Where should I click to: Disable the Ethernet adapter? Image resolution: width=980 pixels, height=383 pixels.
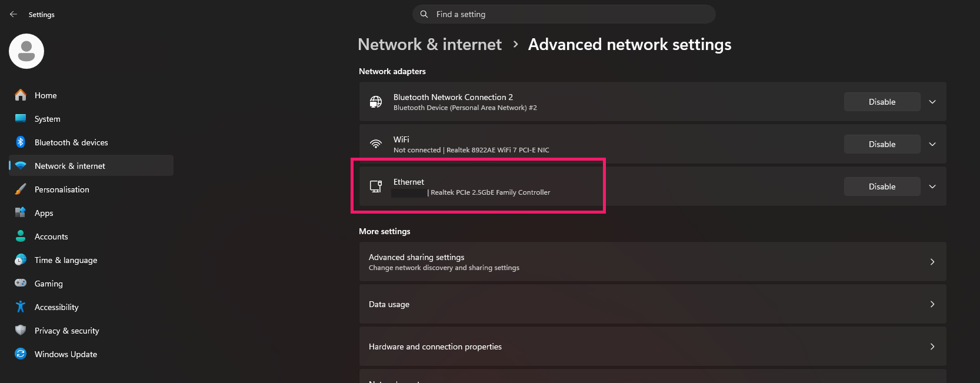click(882, 186)
